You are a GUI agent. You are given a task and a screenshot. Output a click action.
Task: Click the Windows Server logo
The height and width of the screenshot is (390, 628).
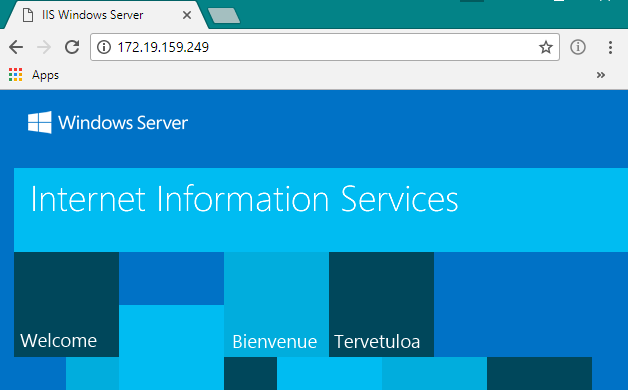coord(40,122)
